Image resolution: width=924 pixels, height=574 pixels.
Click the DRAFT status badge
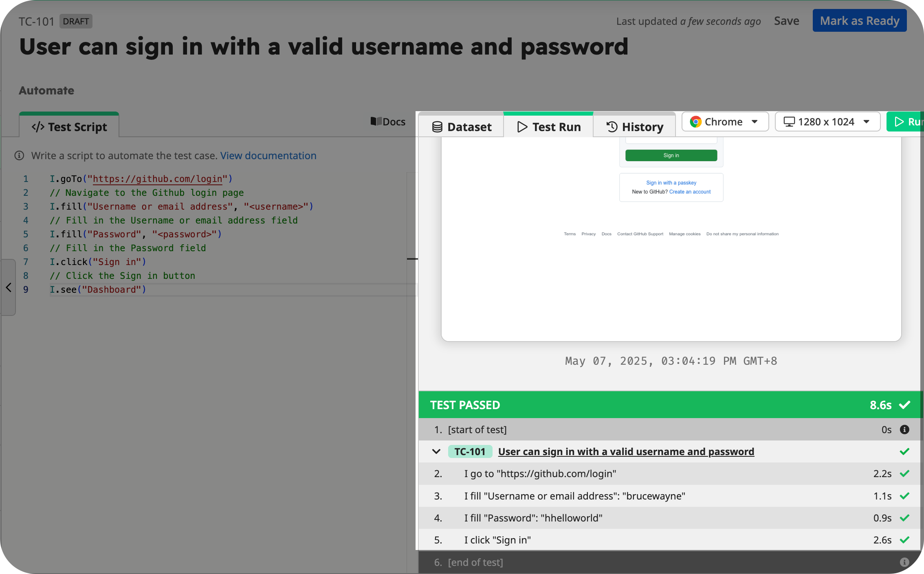[x=76, y=21]
